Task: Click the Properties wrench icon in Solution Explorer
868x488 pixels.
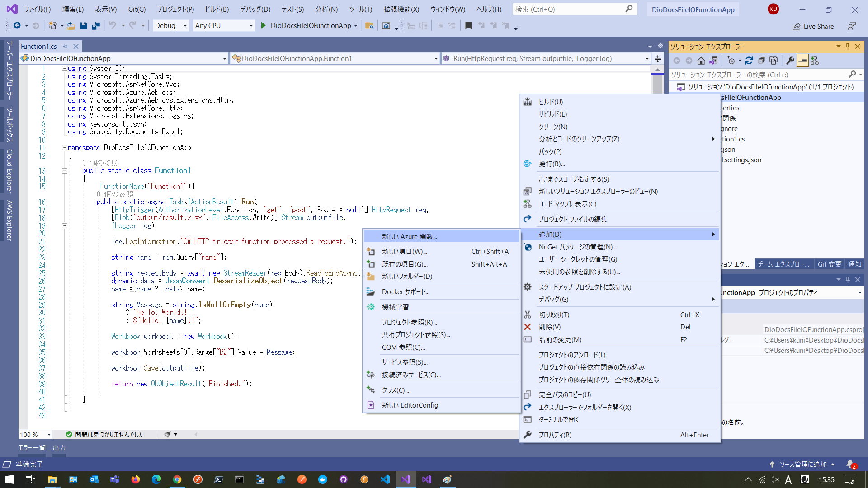Action: [x=790, y=61]
